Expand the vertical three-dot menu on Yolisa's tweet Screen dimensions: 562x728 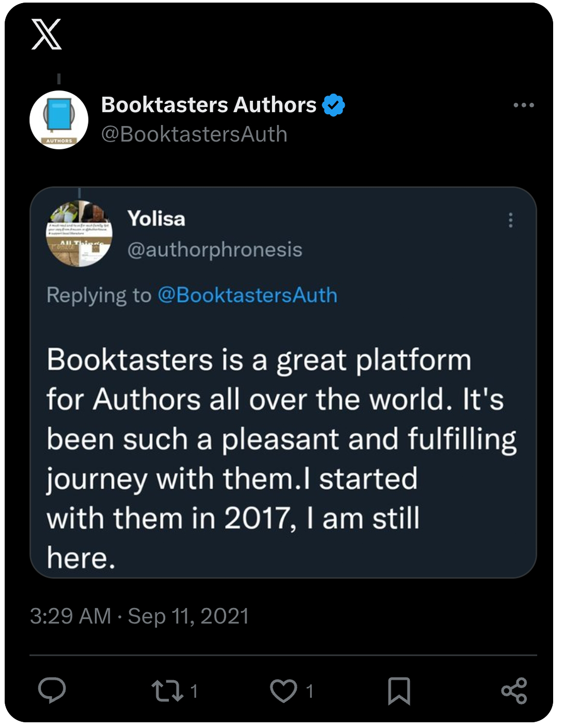tap(510, 220)
